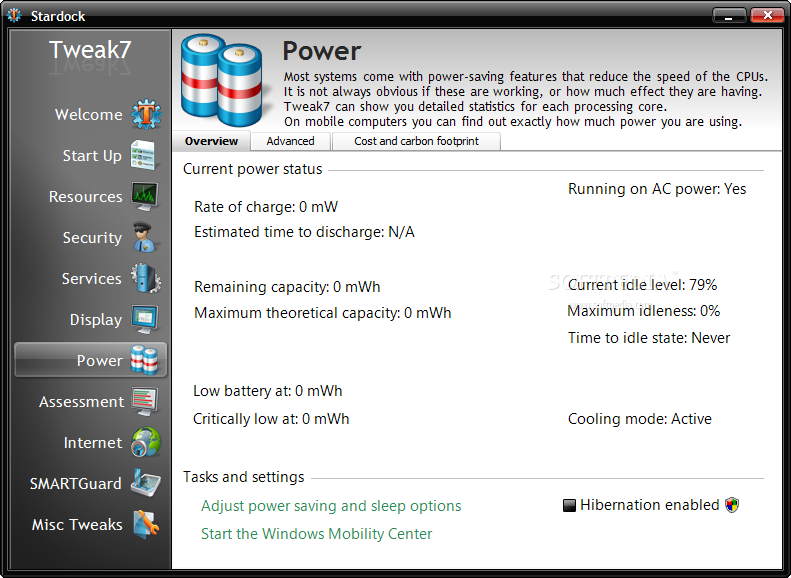This screenshot has width=791, height=578.
Task: Click 'Estimated time to discharge: N/A'
Action: [x=304, y=232]
